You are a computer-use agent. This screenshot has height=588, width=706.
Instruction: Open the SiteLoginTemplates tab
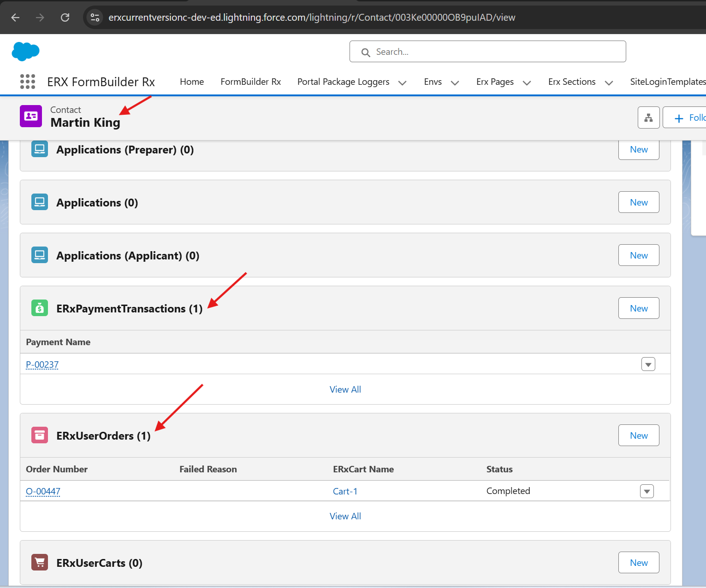[668, 82]
